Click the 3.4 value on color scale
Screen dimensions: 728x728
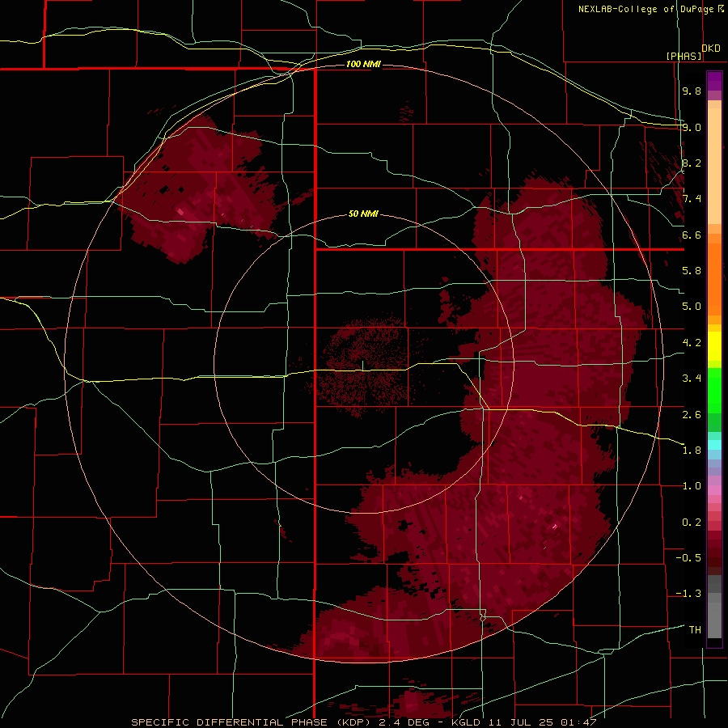tap(692, 379)
